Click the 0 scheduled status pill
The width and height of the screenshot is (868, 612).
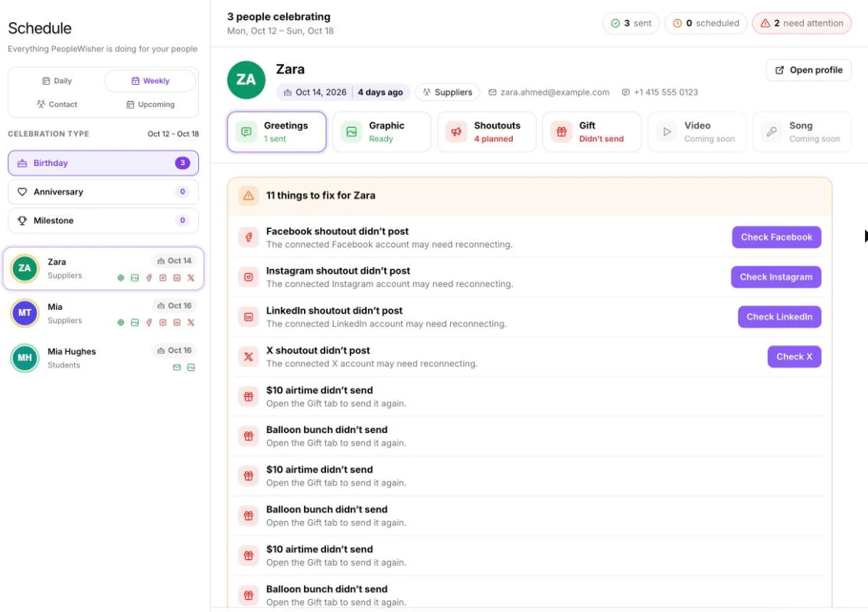pos(706,23)
